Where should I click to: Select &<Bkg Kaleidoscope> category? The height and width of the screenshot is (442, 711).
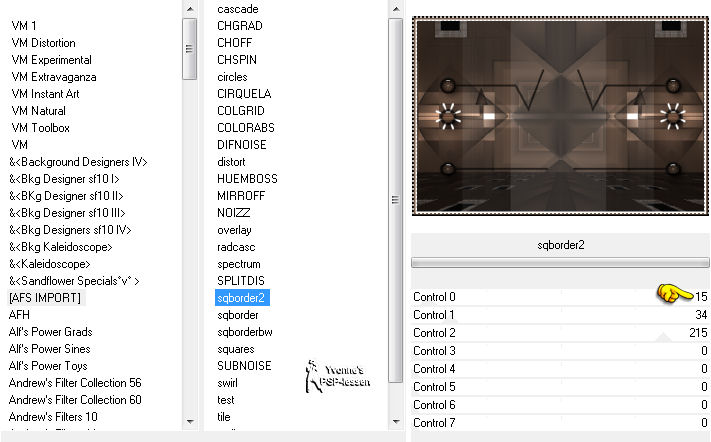[x=61, y=247]
